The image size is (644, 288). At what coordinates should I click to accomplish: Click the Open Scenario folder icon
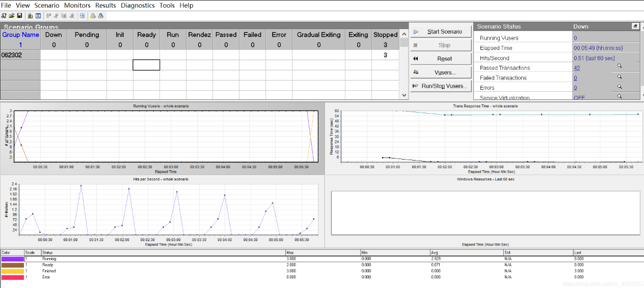pos(12,16)
